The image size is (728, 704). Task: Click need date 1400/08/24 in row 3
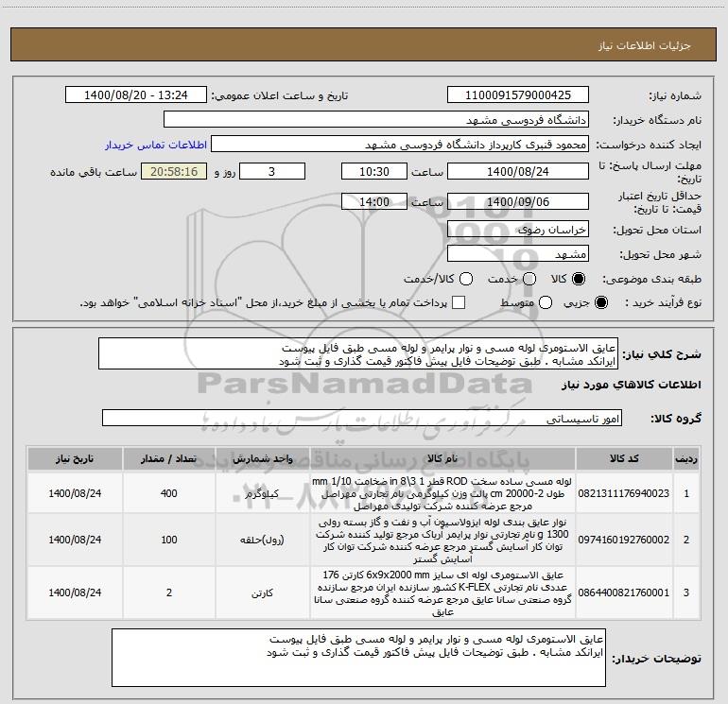(x=75, y=592)
